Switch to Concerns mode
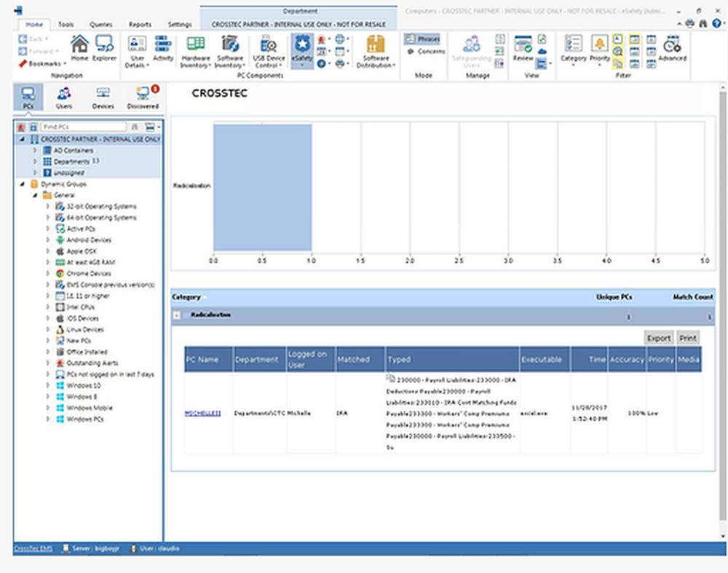The height and width of the screenshot is (573, 728). [426, 52]
